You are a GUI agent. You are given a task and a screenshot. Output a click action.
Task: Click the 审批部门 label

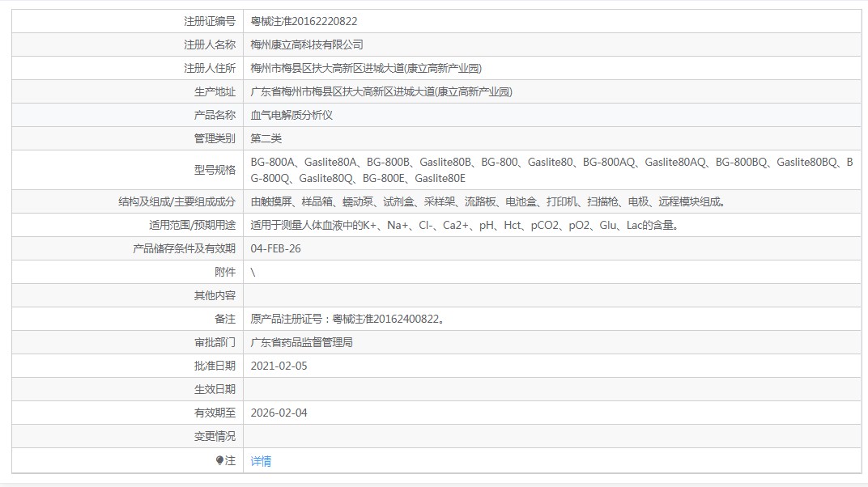(215, 343)
